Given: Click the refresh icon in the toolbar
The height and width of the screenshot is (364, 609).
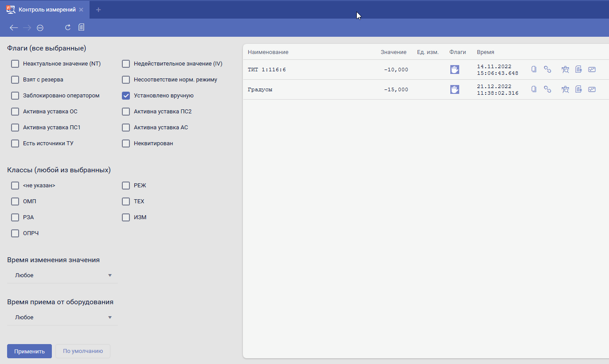Looking at the screenshot, I should 68,27.
